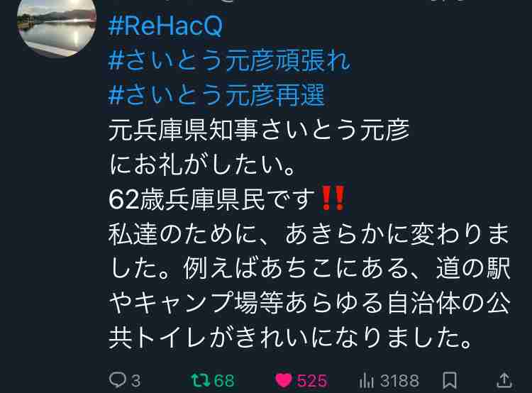Click the retweet count 68
Viewport: 532px width, 393px height.
(224, 381)
